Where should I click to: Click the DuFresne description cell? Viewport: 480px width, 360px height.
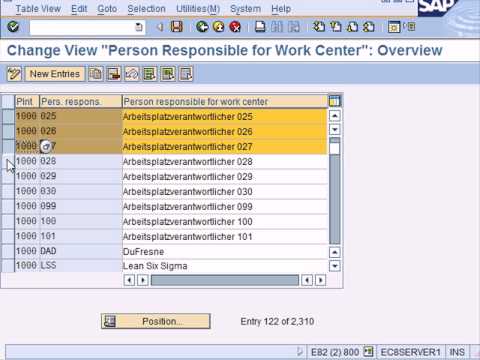pos(225,252)
